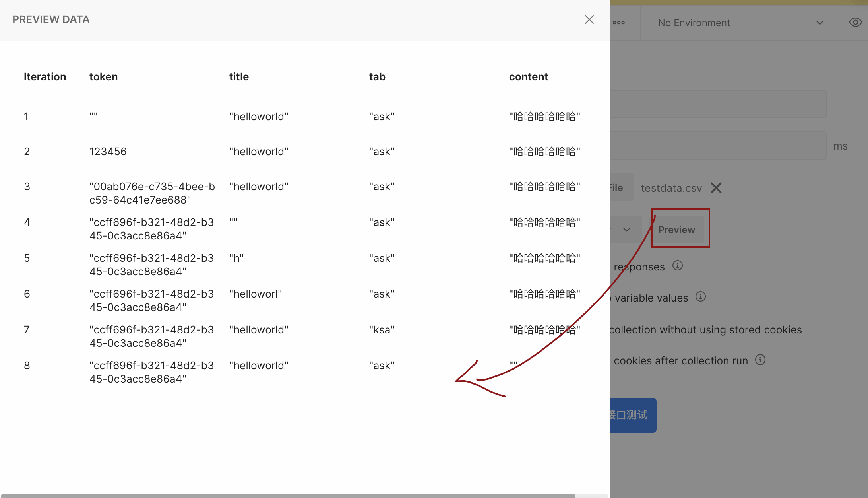Click the Preview button
Screen dimensions: 868x498
coord(677,230)
